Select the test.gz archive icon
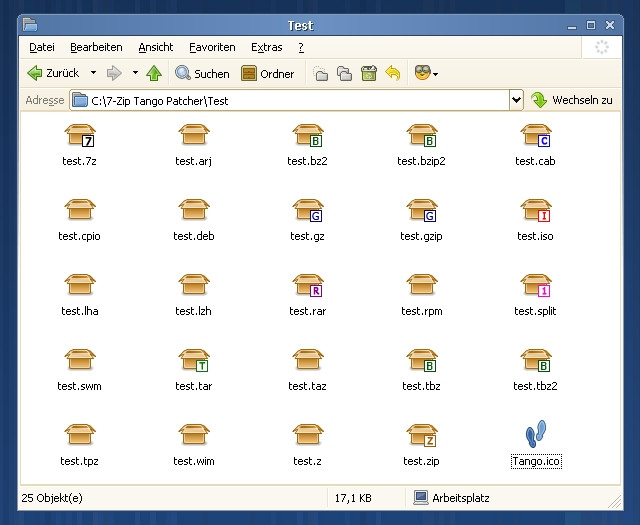This screenshot has height=525, width=640. (308, 211)
